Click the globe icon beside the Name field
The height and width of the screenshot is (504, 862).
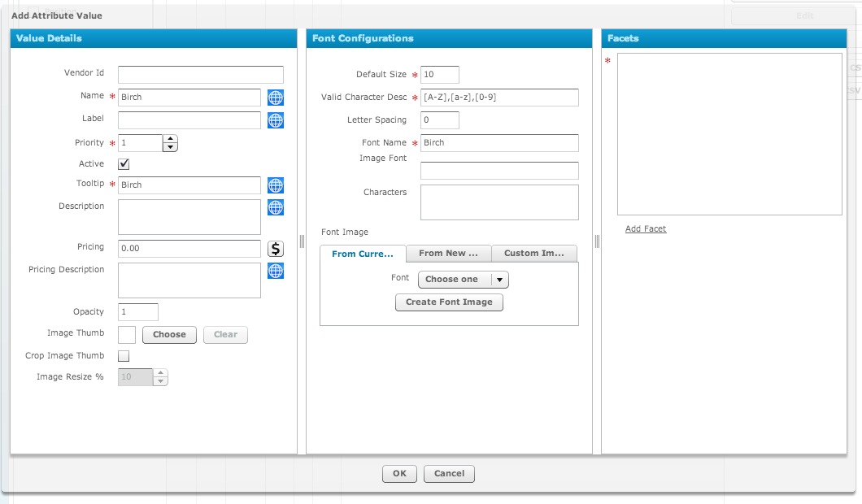(x=275, y=98)
